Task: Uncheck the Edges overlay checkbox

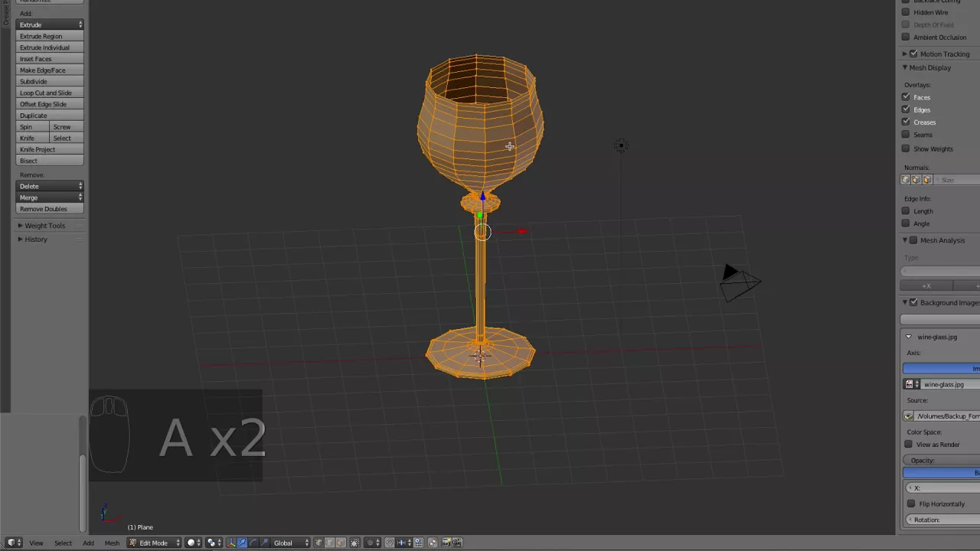Action: [x=906, y=109]
